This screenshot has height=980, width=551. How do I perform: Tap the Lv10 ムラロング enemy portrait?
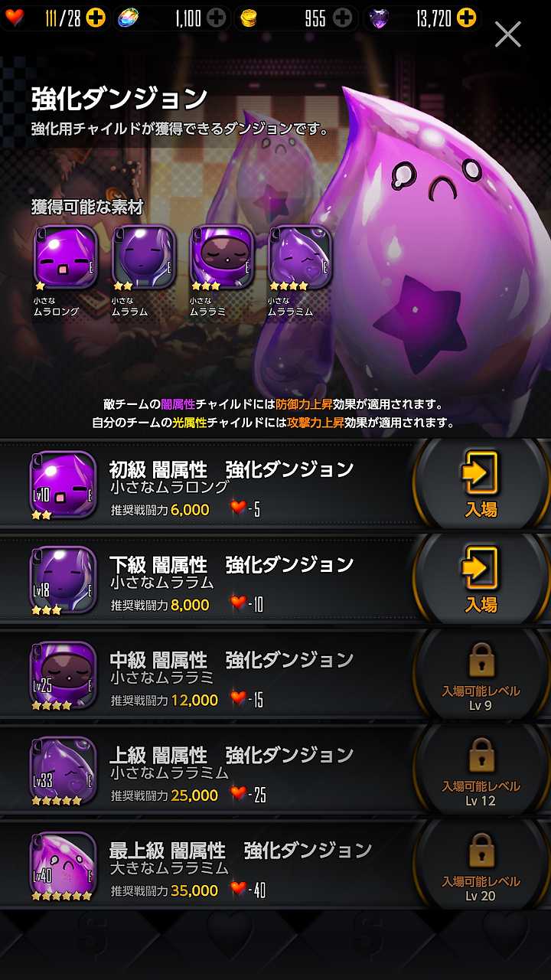pos(63,485)
